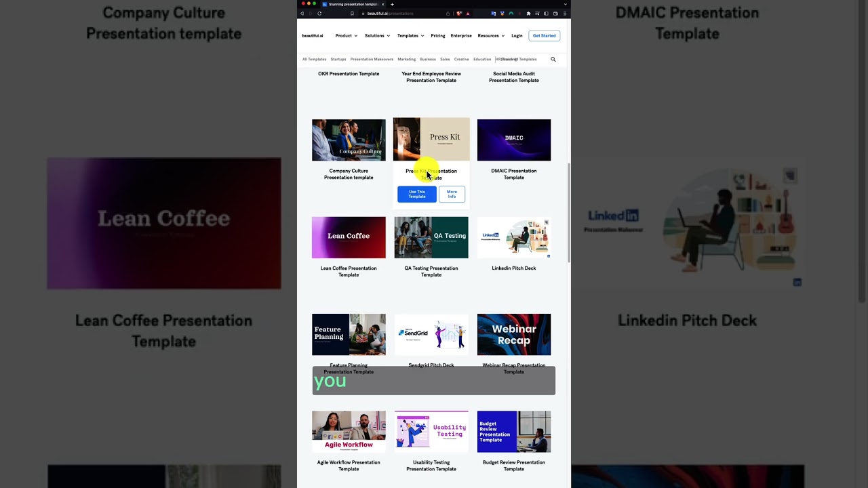This screenshot has height=488, width=868.
Task: Expand the Resources dropdown menu
Action: (491, 36)
